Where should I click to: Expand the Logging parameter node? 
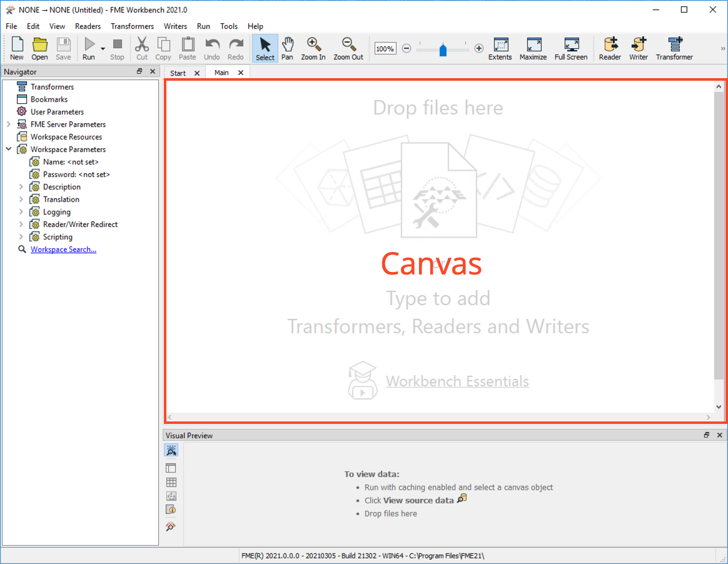tap(21, 212)
